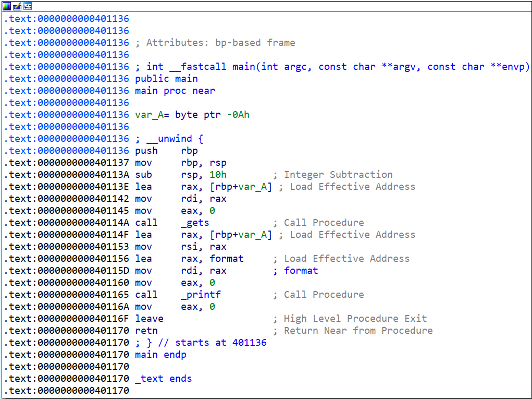The image size is (532, 399).
Task: Select the 'rsi, rax' operands
Action: [x=204, y=247]
